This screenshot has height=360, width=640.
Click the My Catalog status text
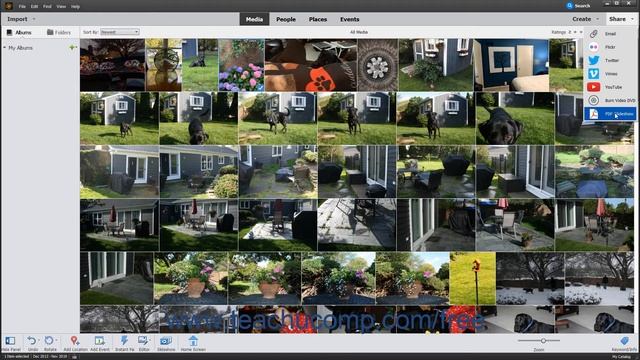click(x=622, y=357)
